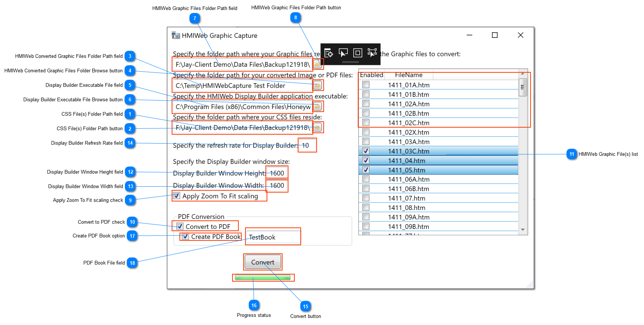The image size is (644, 325).
Task: Click the green conversion progress bar
Action: [x=263, y=278]
